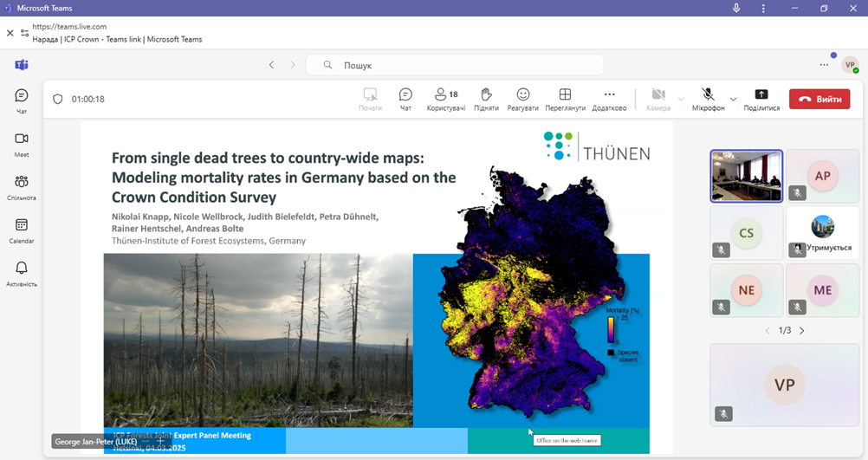The height and width of the screenshot is (460, 868).
Task: Open the Community (Спільнота) sidebar item
Action: pos(21,188)
